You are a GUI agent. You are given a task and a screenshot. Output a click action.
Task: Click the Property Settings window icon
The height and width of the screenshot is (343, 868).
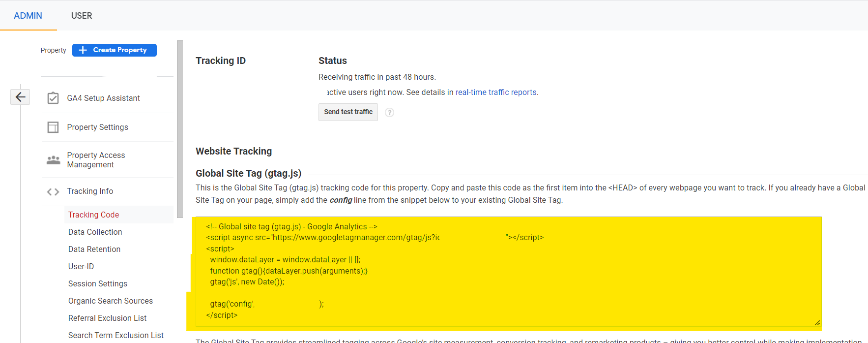click(x=53, y=127)
